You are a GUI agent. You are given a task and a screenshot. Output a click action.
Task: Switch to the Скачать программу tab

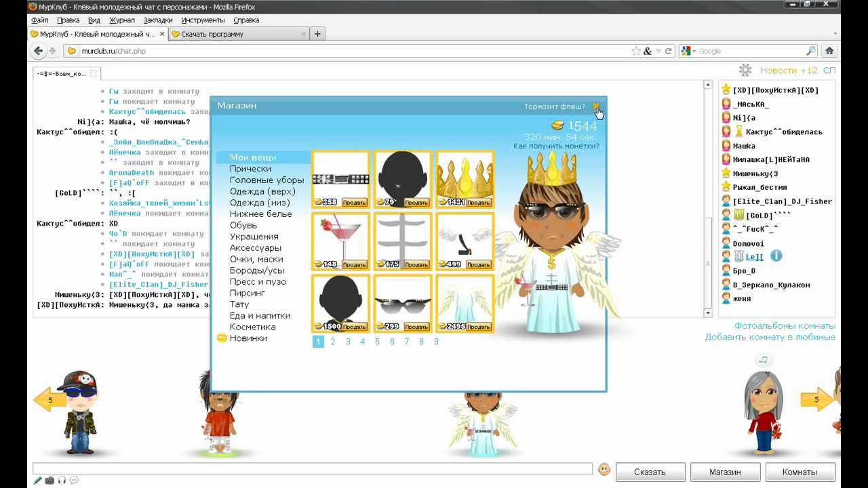237,34
